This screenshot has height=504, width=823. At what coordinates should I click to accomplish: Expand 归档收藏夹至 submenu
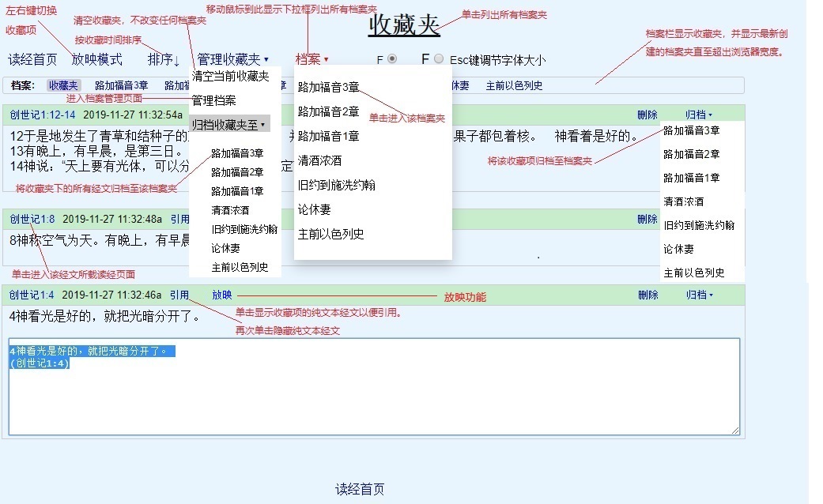click(229, 124)
